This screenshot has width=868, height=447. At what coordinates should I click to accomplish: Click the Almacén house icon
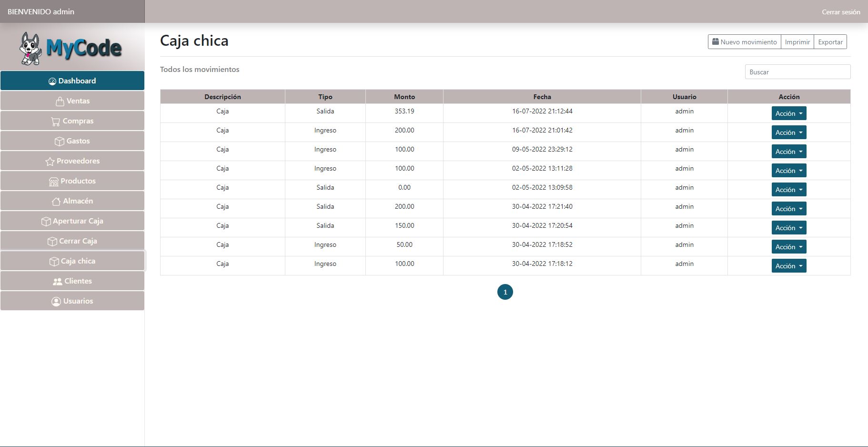(x=56, y=202)
